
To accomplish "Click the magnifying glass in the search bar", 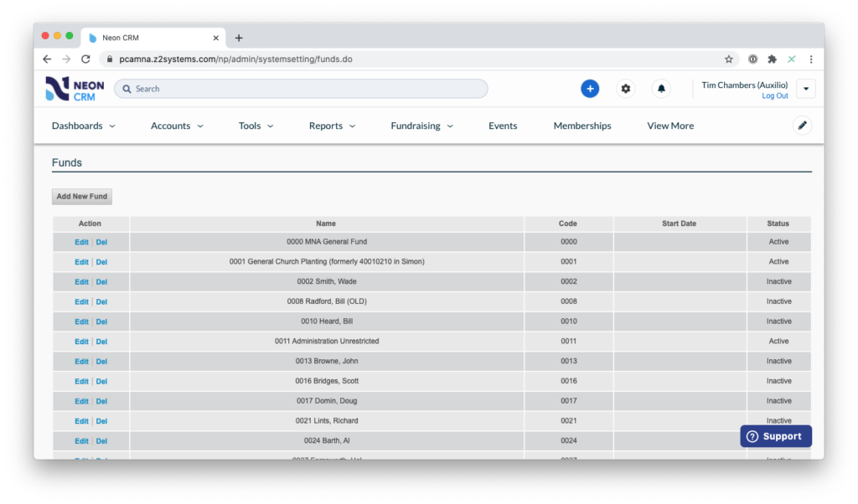I will click(126, 88).
